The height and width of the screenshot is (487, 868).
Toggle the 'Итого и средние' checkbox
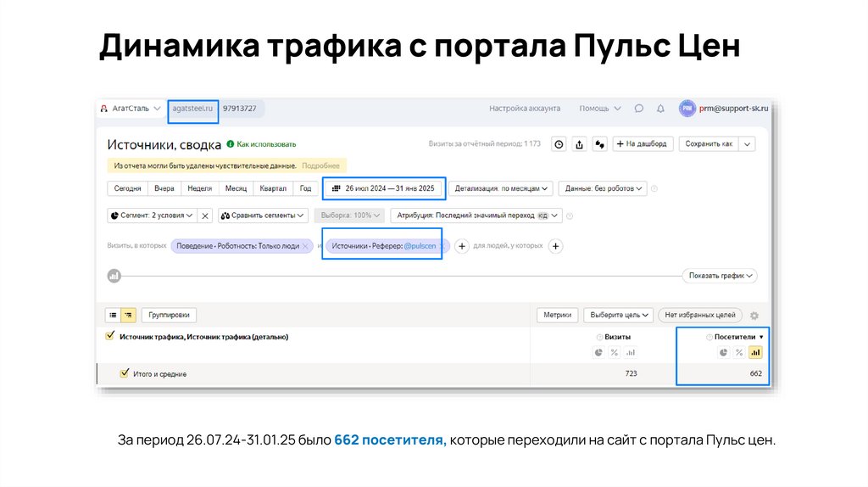125,373
